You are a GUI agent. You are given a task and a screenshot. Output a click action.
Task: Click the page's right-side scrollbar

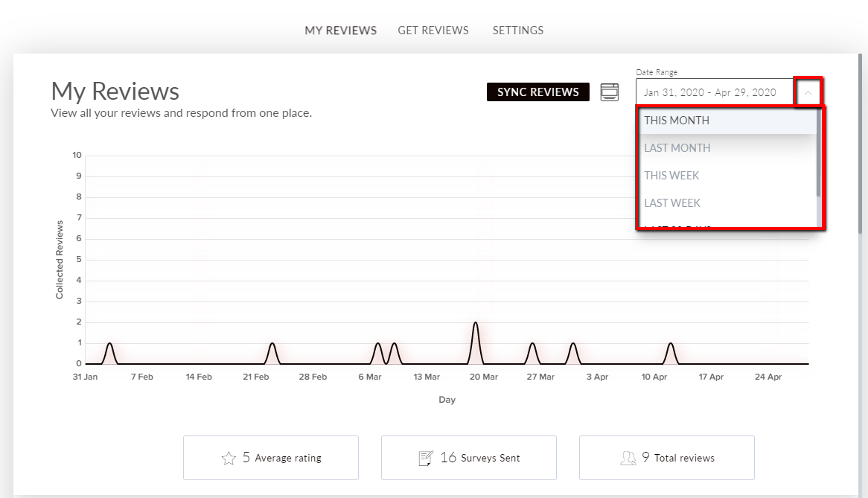[x=860, y=144]
